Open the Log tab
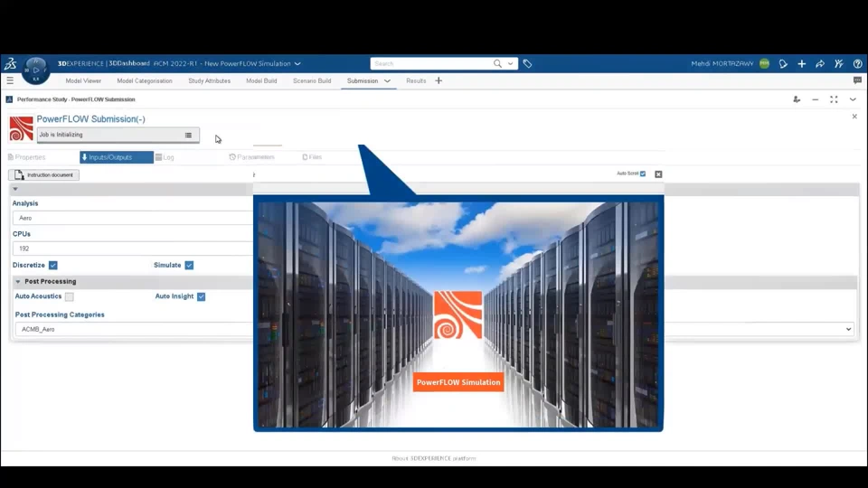The image size is (868, 488). (165, 157)
